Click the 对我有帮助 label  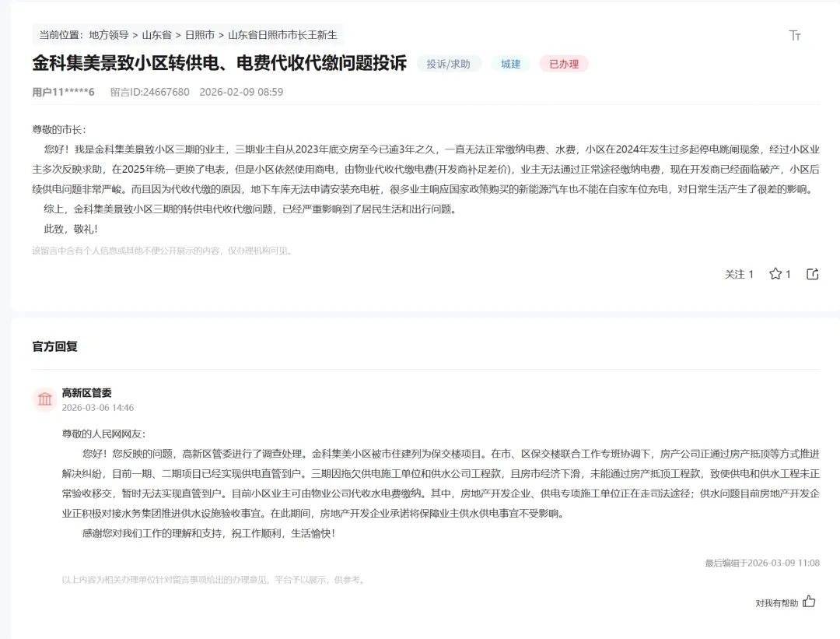777,603
